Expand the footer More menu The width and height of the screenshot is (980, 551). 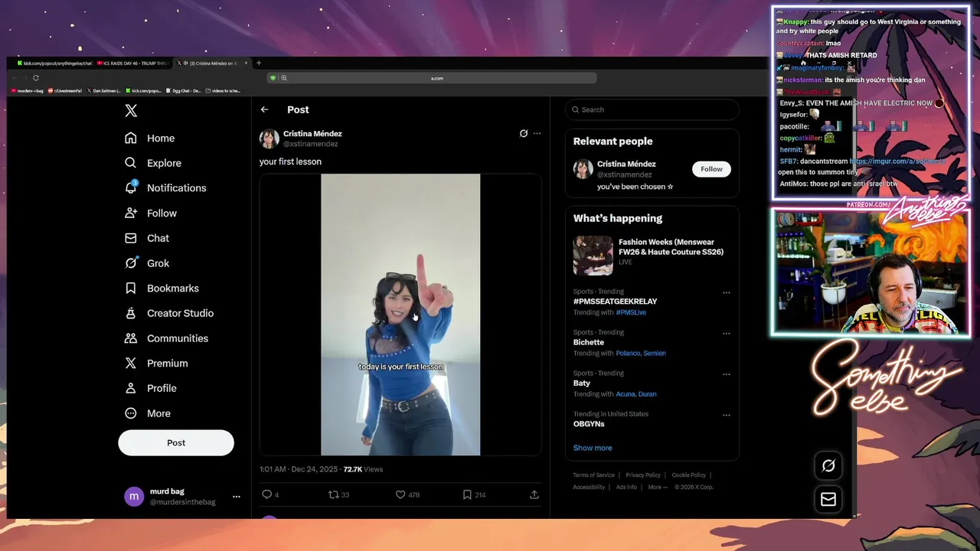pos(658,487)
